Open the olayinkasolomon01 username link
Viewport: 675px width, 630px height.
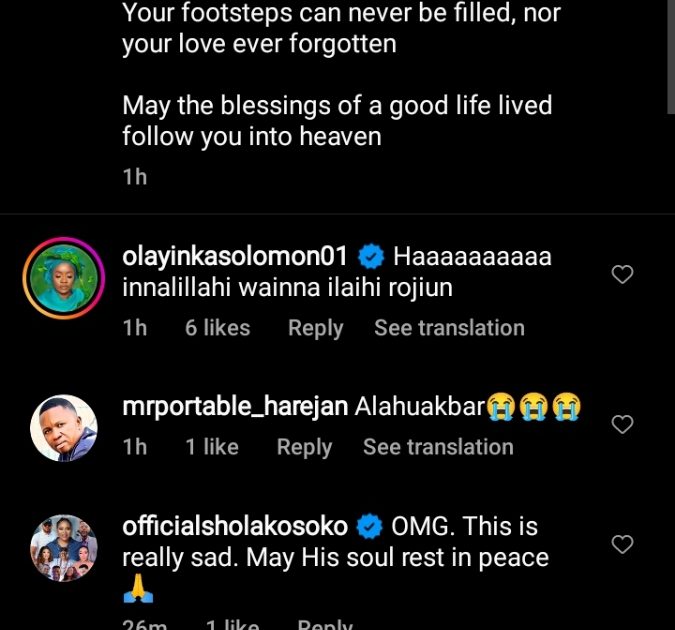coord(234,257)
